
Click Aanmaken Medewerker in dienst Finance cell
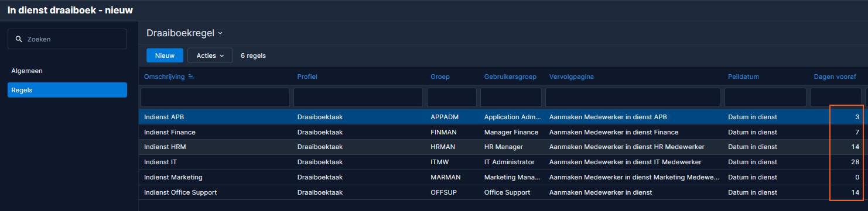click(x=614, y=132)
